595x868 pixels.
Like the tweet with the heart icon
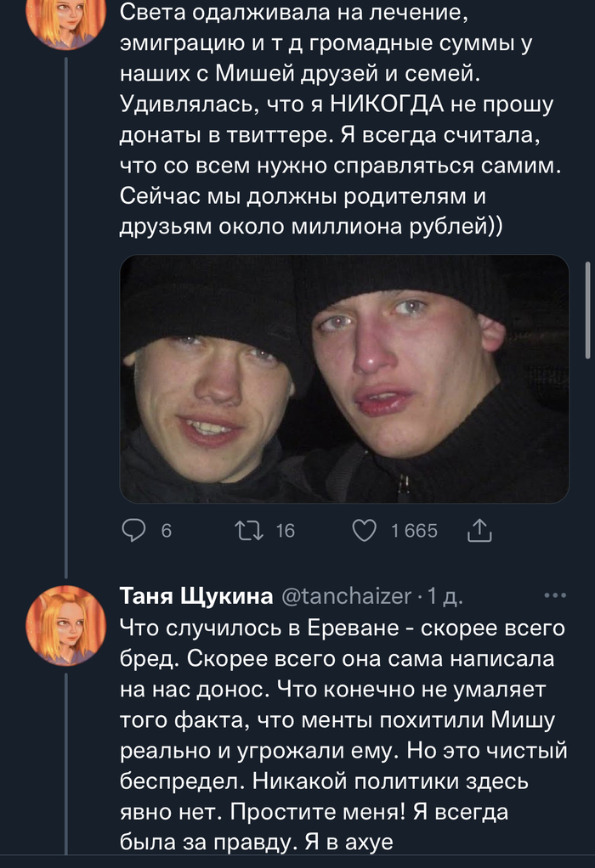pyautogui.click(x=364, y=531)
